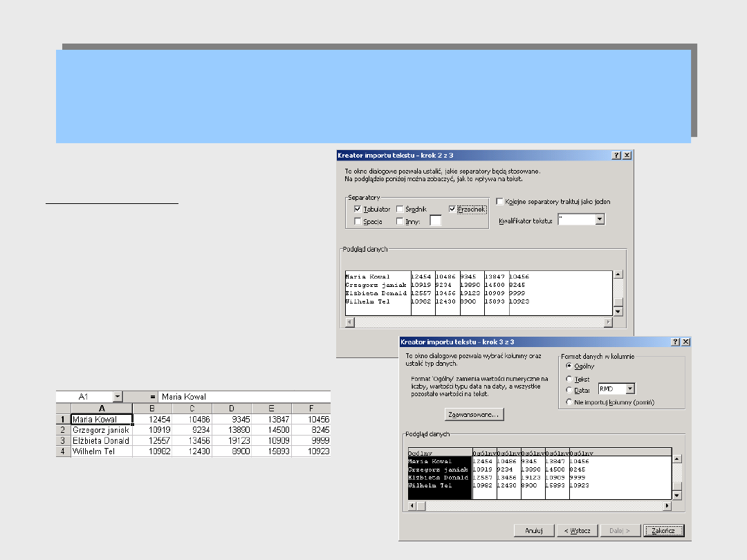
Task: Close the step 2 import wizard dialog
Action: (627, 156)
